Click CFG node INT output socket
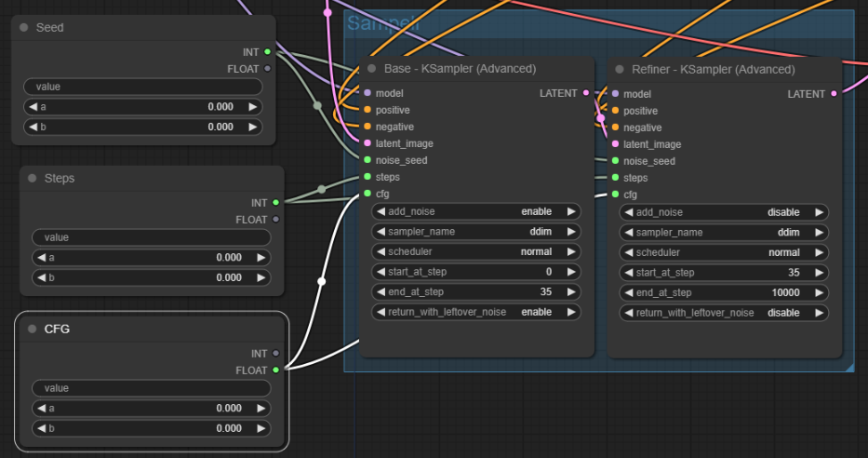The height and width of the screenshot is (458, 868). tap(275, 354)
